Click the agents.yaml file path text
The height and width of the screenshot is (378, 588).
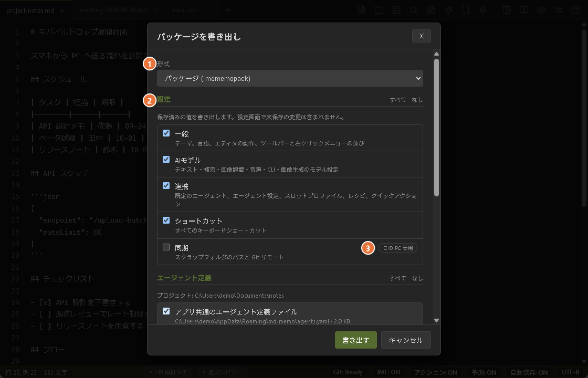point(262,321)
